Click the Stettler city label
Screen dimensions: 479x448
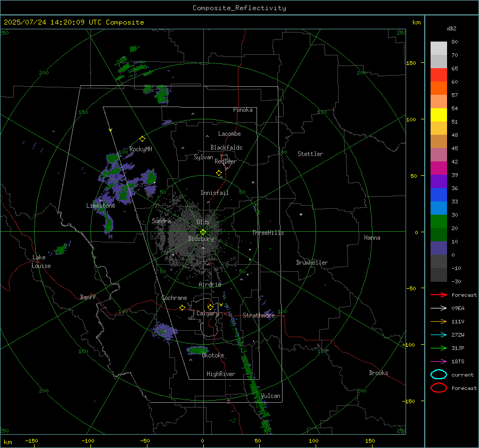[310, 154]
